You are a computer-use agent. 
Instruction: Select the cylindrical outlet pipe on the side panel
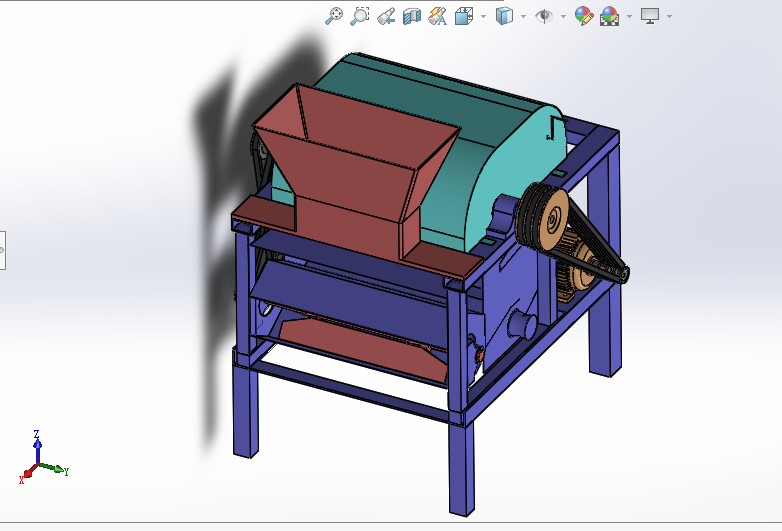tap(522, 324)
